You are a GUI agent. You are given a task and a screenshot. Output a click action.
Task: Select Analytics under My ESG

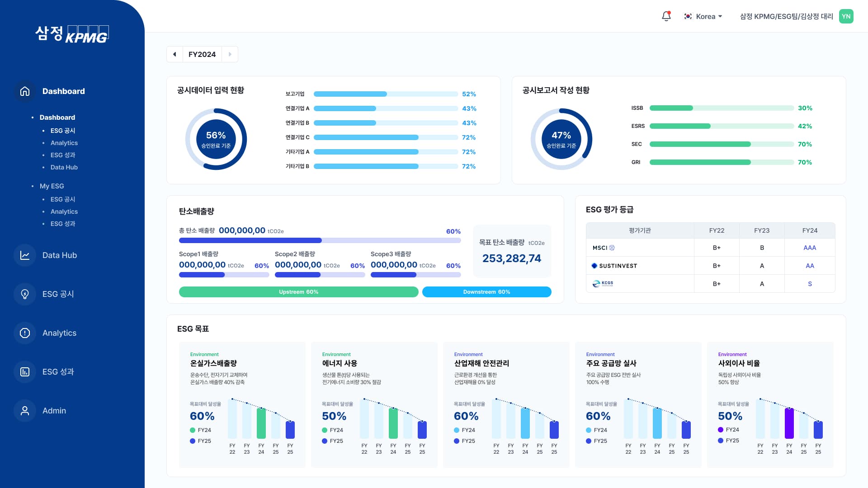(64, 211)
